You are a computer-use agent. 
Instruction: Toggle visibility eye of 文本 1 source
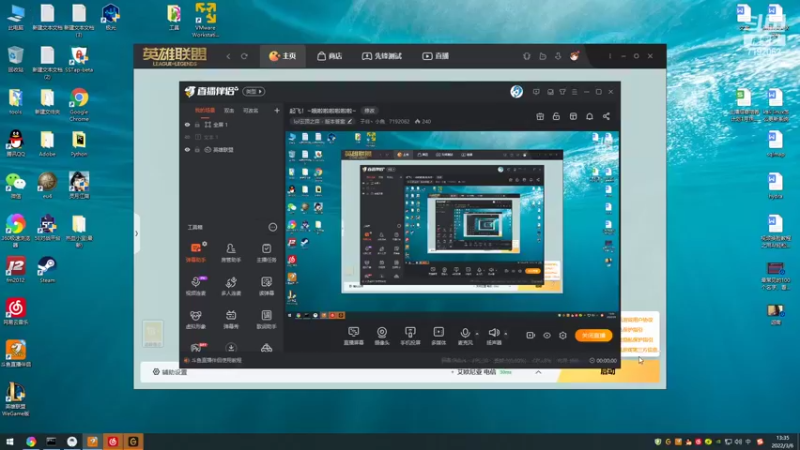click(187, 137)
